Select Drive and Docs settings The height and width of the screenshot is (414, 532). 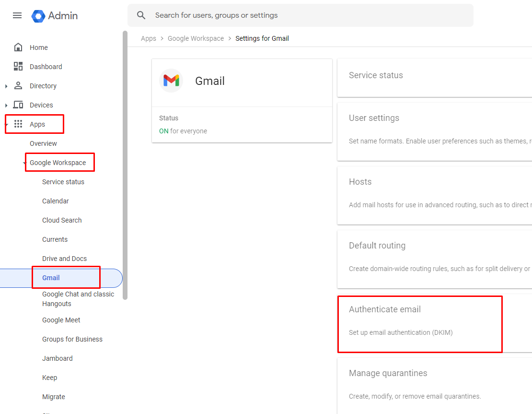(x=64, y=259)
